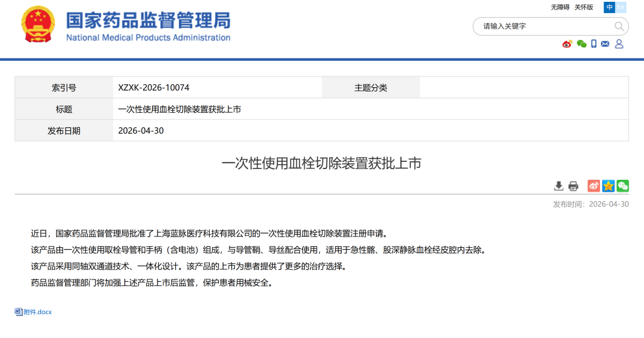Click paragraph starting 近日，国家药品监督管理局批准

point(209,233)
